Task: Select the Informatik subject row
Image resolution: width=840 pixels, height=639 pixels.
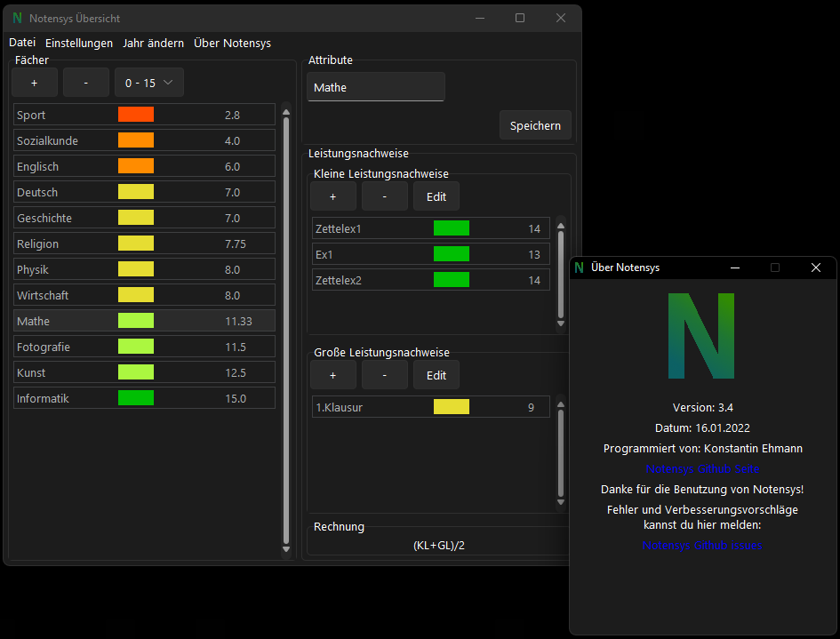Action: 144,397
